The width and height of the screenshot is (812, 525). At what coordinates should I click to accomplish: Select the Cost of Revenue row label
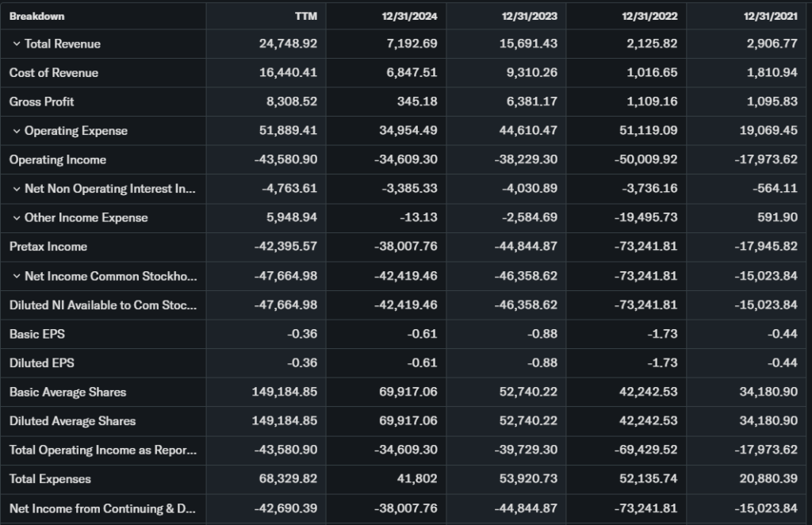[x=54, y=73]
